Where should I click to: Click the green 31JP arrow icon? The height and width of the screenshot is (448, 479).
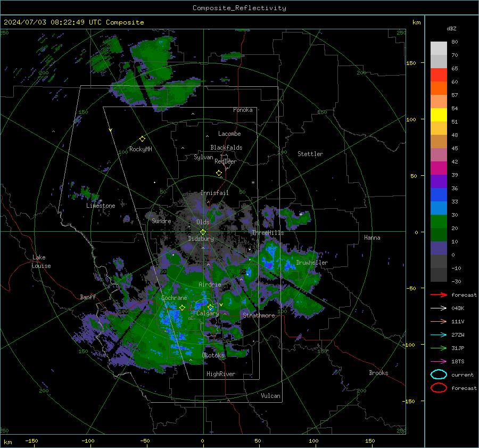[439, 348]
